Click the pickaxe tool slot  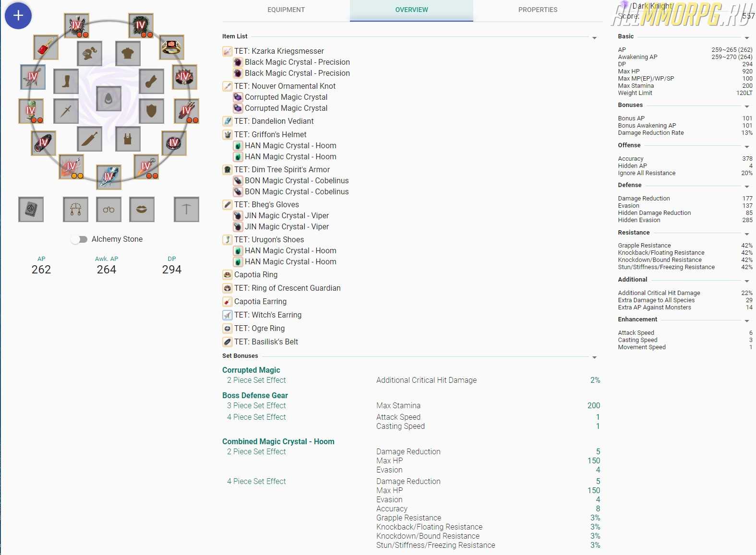pos(186,209)
